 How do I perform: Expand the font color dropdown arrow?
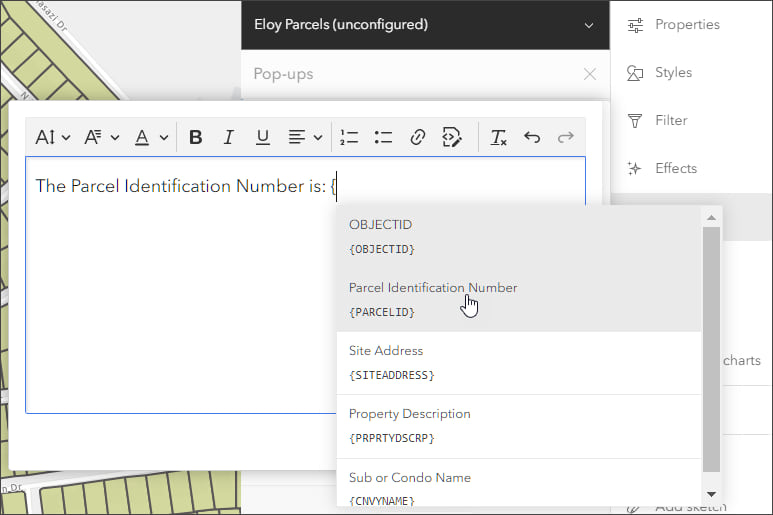[x=164, y=137]
